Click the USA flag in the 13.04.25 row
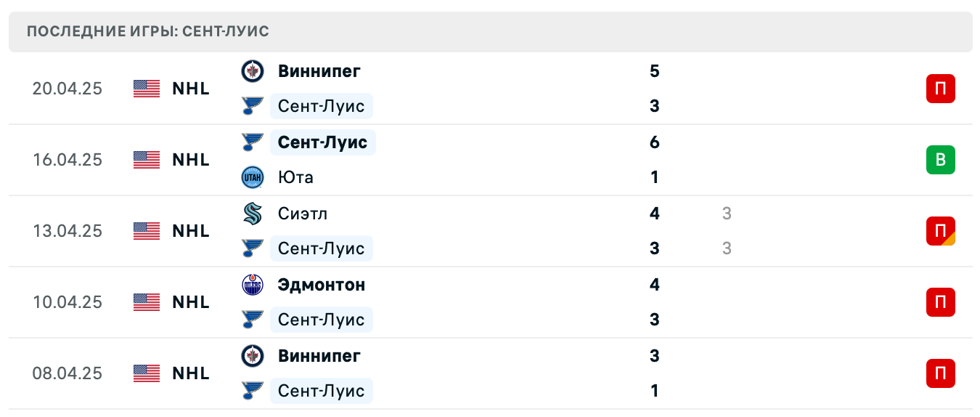 (x=147, y=231)
